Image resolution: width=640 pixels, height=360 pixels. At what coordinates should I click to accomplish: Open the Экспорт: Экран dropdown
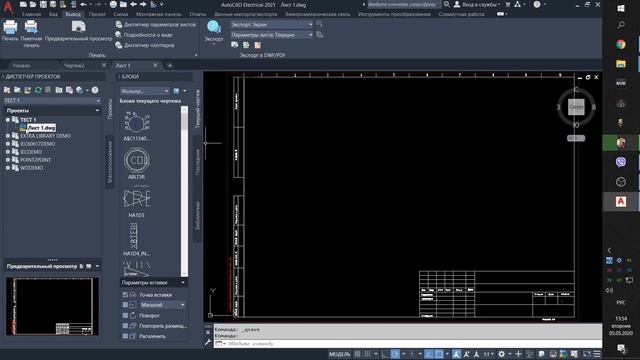click(272, 24)
